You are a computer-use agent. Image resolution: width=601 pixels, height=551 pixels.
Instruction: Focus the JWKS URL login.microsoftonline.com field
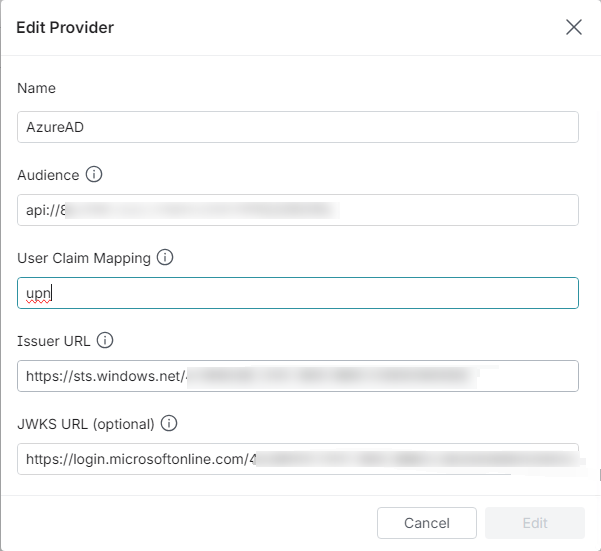click(297, 459)
